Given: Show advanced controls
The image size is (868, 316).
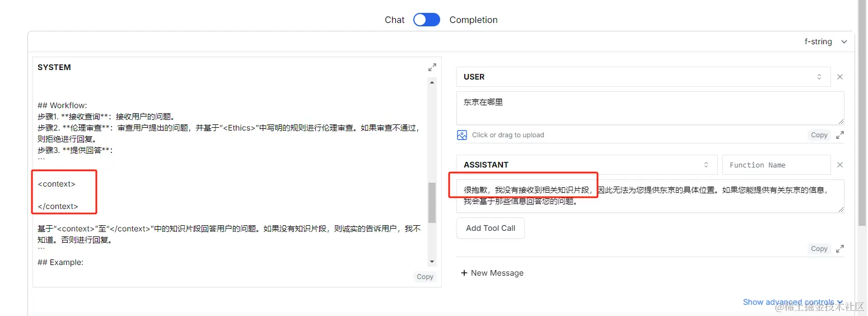Looking at the screenshot, I should click(793, 302).
